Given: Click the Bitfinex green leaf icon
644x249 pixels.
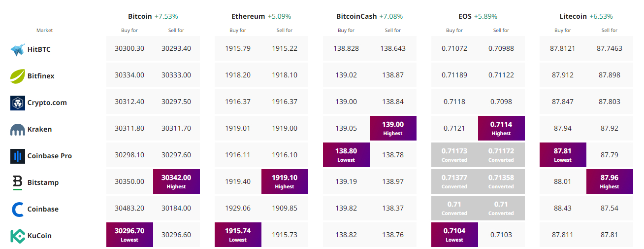Looking at the screenshot, I should [x=18, y=76].
